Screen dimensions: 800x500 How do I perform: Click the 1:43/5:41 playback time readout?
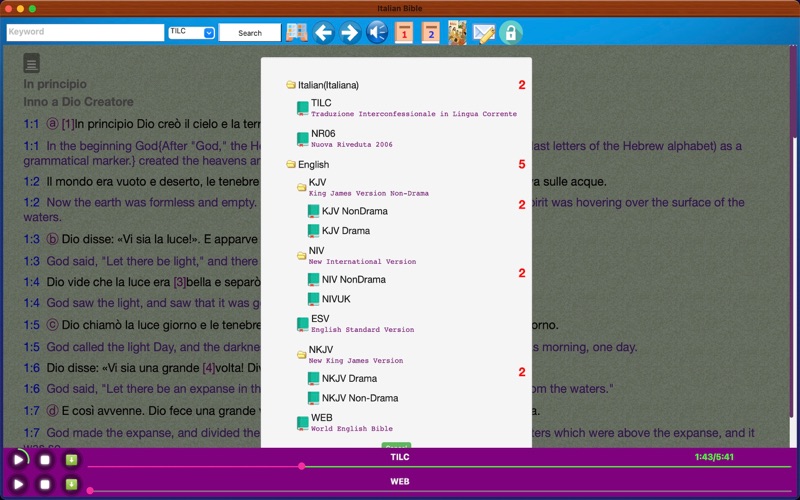[x=714, y=457]
